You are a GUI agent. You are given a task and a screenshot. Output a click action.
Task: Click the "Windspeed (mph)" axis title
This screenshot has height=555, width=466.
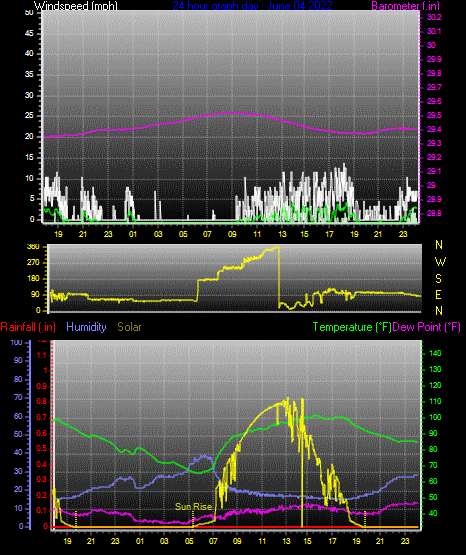[76, 6]
